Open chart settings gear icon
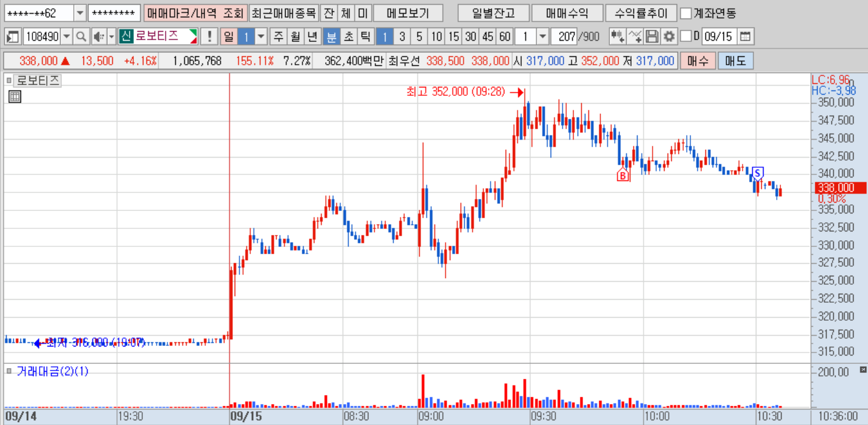868x425 pixels. tap(669, 37)
